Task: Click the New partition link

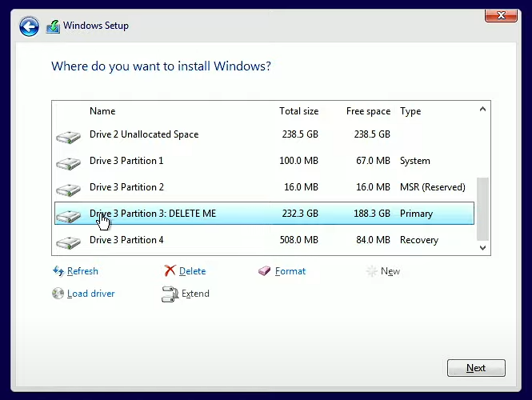Action: coord(390,271)
